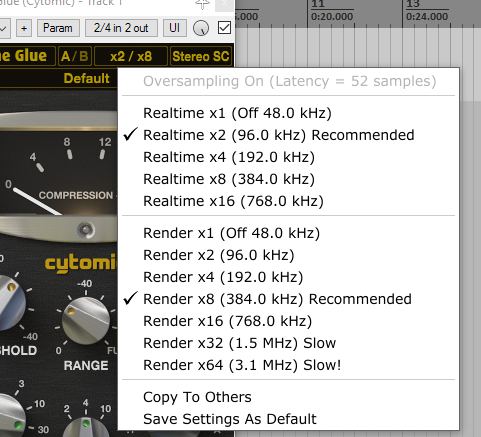Screen dimensions: 481x437
Task: Click the UI button
Action: (x=174, y=28)
